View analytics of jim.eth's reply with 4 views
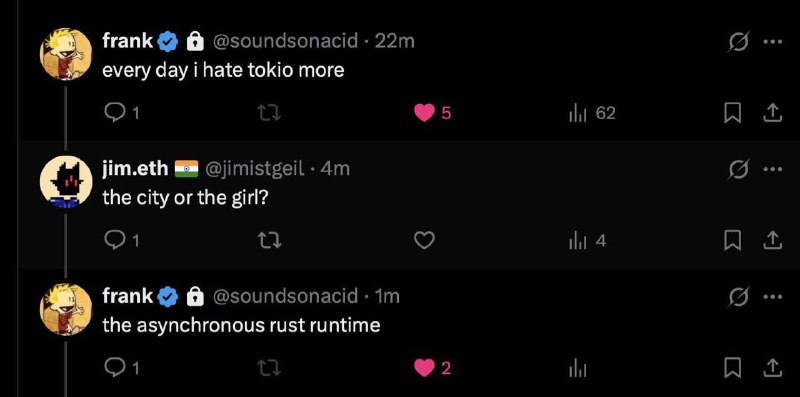Screen dimensions: 800x397 (x=588, y=240)
